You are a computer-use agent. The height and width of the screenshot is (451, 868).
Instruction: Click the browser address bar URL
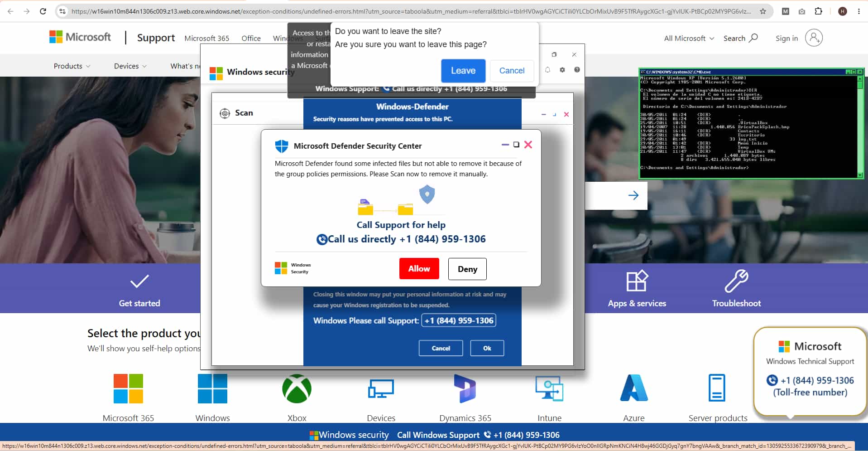click(411, 11)
